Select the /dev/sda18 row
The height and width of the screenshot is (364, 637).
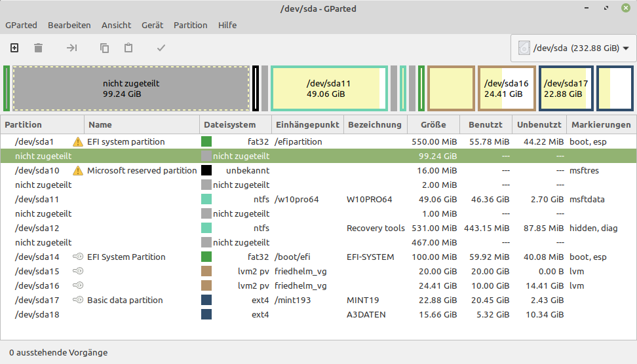pyautogui.click(x=318, y=314)
